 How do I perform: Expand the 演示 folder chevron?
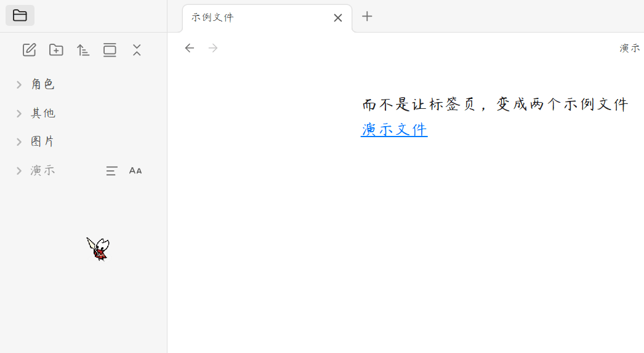click(19, 171)
